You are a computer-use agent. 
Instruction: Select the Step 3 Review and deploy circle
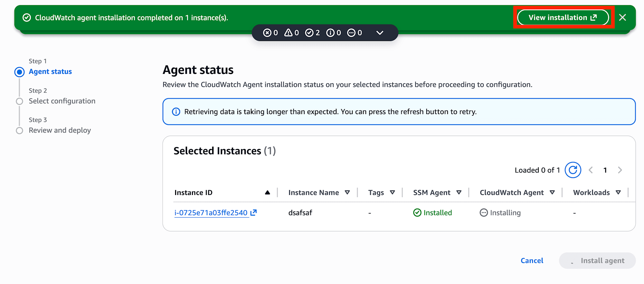point(19,131)
